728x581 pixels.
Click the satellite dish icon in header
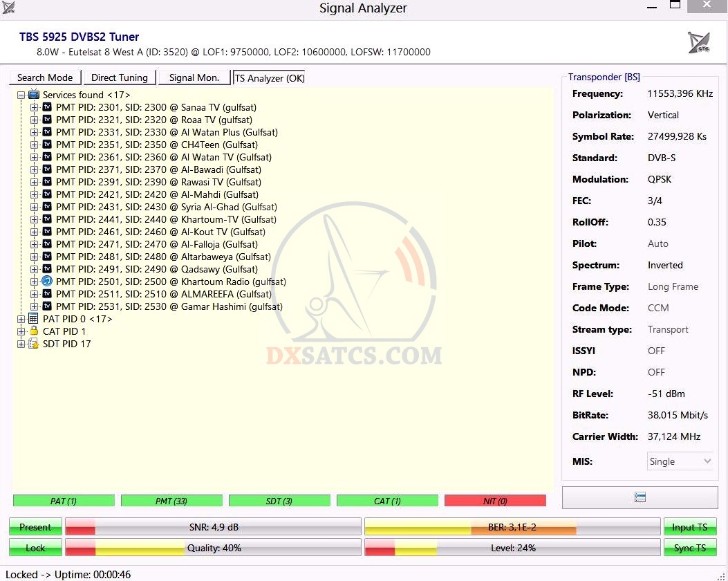coord(699,42)
